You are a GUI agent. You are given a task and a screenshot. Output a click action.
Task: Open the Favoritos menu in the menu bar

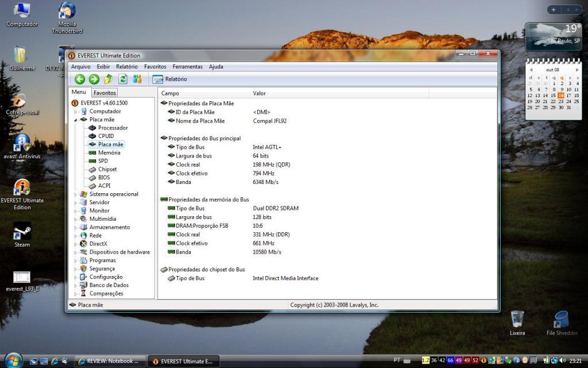[x=155, y=67]
